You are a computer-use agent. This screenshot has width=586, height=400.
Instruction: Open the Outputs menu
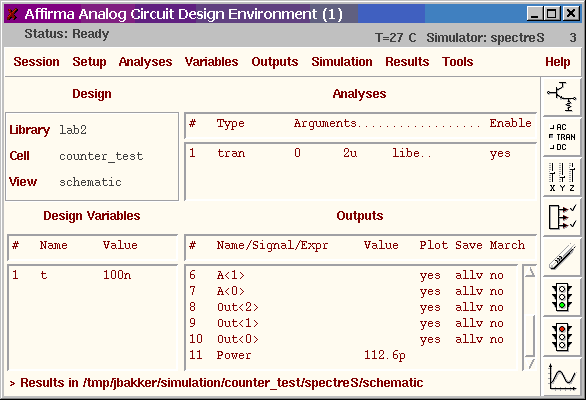pyautogui.click(x=275, y=62)
